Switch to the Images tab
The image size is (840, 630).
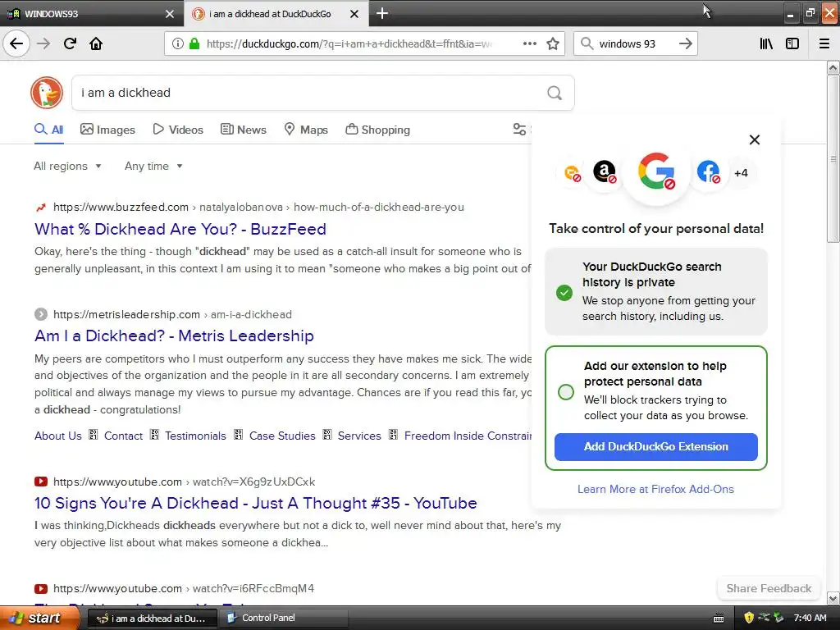point(107,130)
